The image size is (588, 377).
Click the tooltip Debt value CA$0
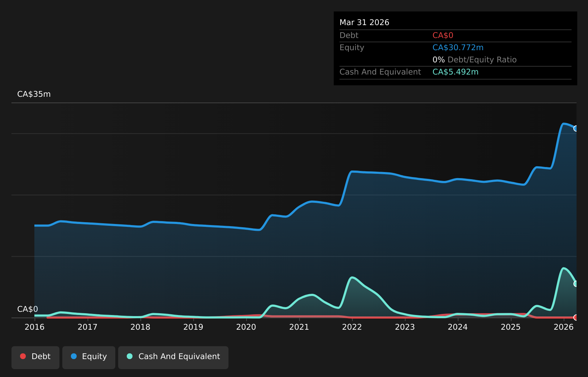(443, 35)
